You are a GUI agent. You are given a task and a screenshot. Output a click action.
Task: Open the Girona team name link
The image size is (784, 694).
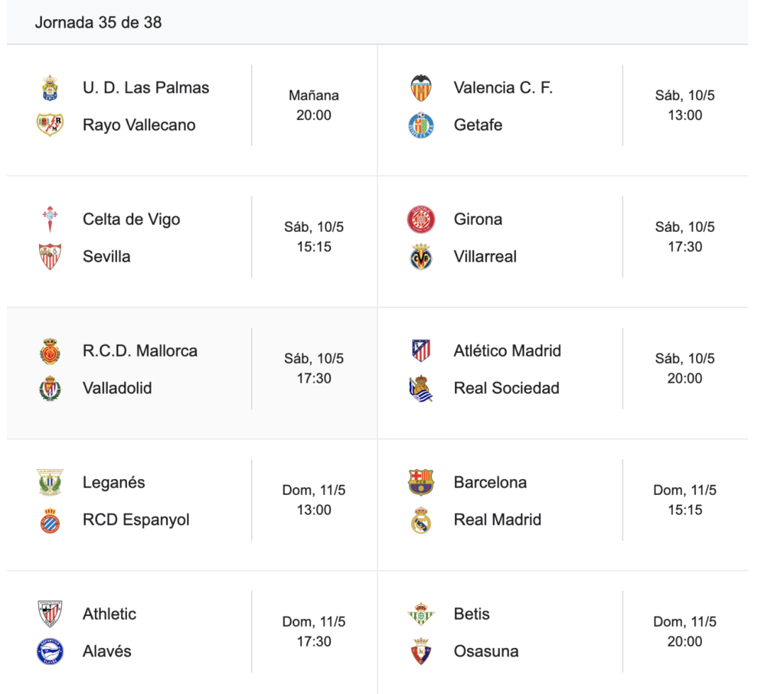point(478,220)
